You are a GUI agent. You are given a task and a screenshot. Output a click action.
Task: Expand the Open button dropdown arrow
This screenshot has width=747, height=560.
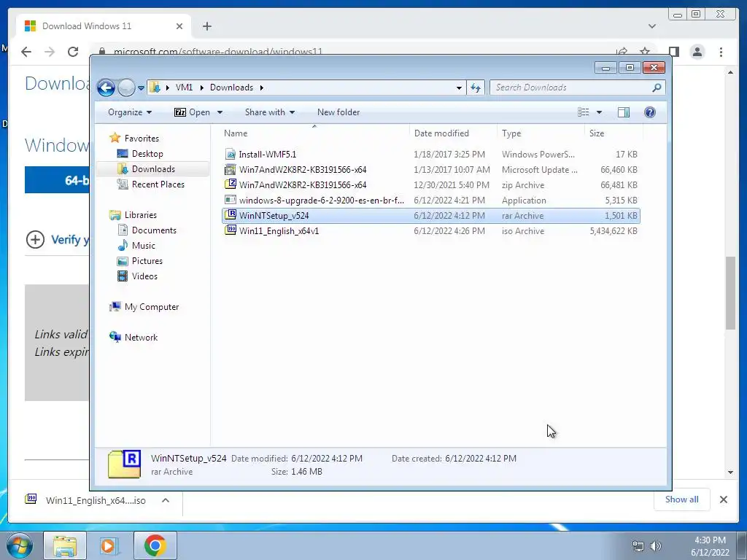coord(220,112)
